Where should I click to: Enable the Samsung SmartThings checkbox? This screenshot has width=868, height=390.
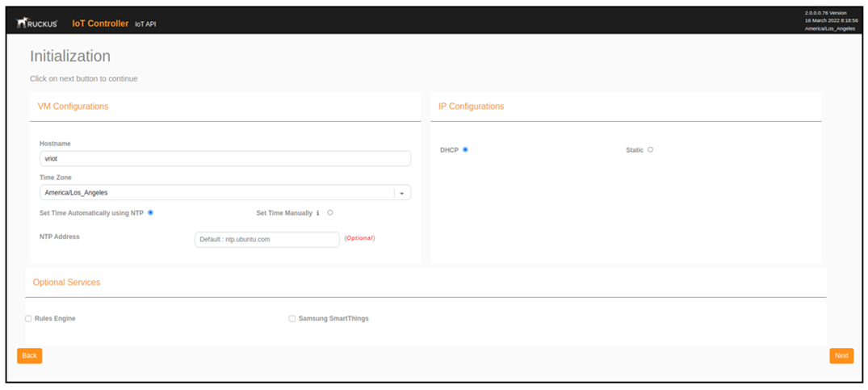292,319
